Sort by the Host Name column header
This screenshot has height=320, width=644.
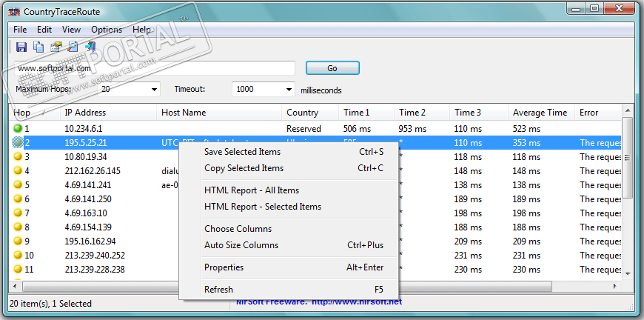[x=219, y=112]
